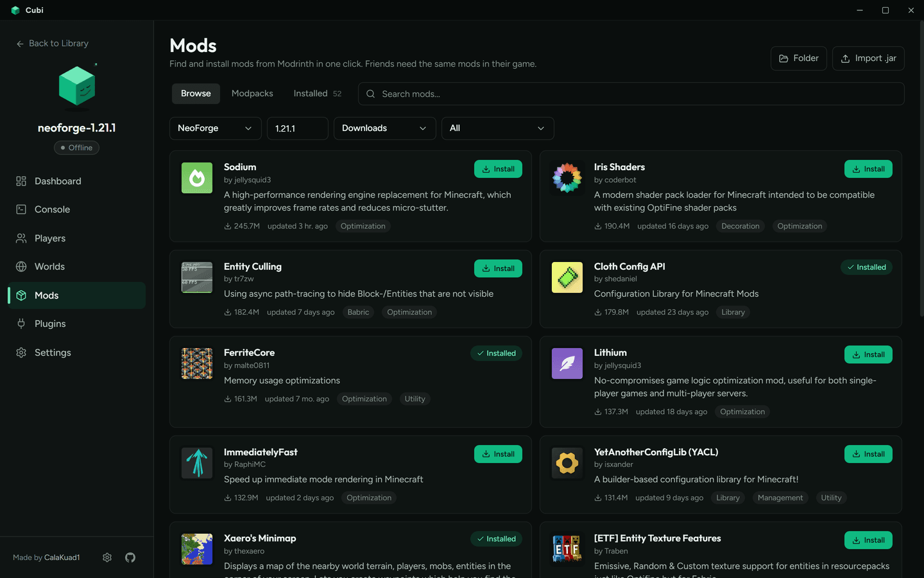Open the Console page
The image size is (924, 578).
pyautogui.click(x=76, y=209)
